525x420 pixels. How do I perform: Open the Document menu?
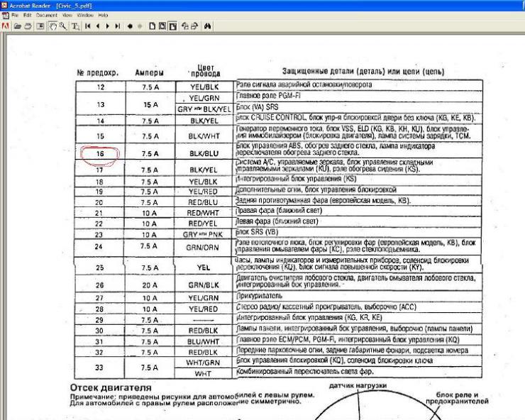(47, 16)
